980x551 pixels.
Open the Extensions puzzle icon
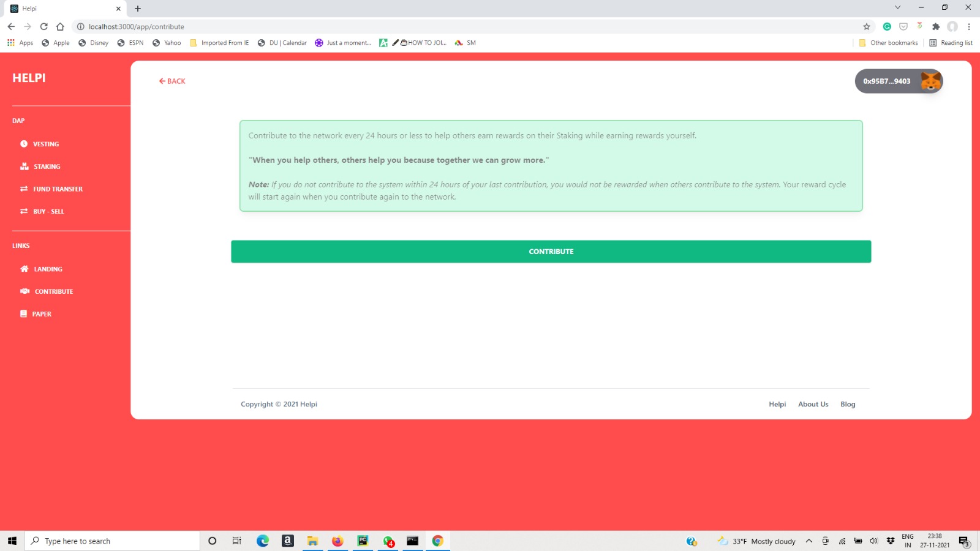pyautogui.click(x=936, y=26)
